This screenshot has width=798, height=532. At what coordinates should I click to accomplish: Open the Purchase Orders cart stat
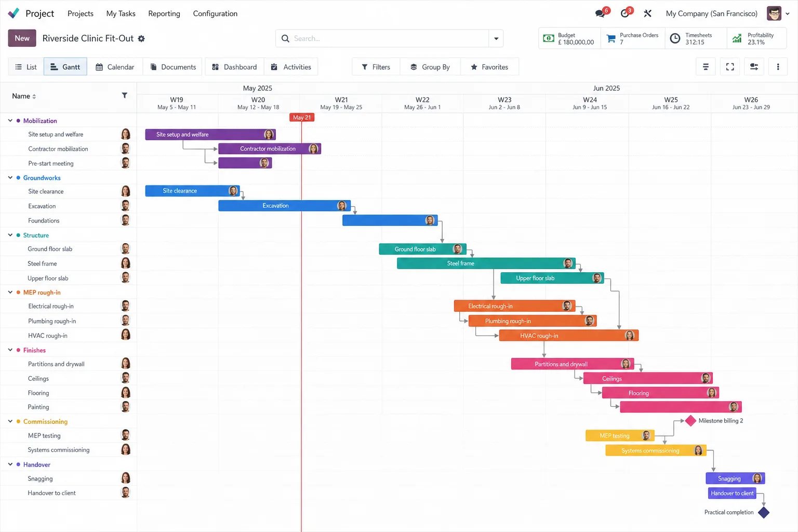tap(633, 38)
